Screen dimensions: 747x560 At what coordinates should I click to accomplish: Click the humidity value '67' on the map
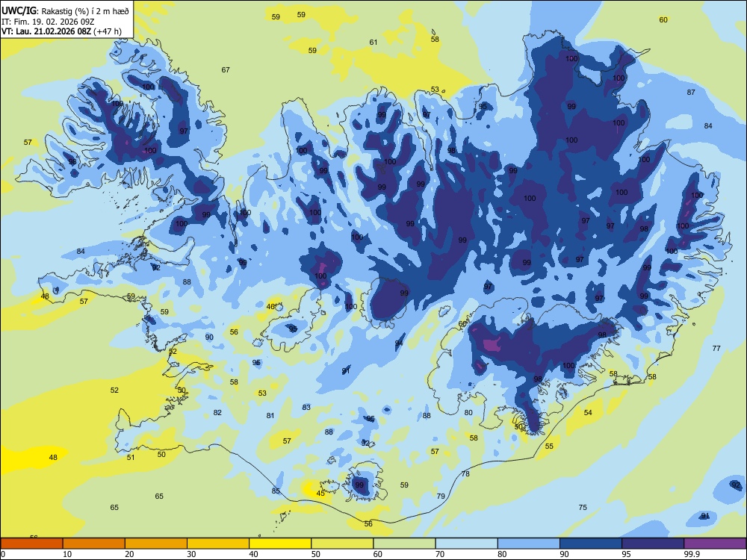pyautogui.click(x=226, y=70)
